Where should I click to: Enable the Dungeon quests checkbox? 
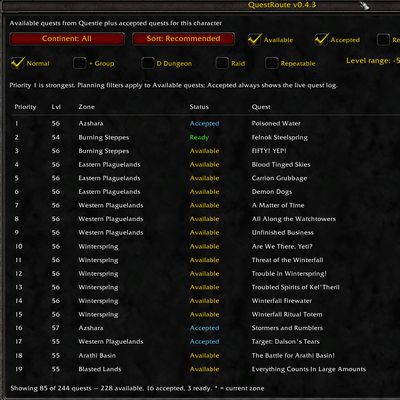[x=147, y=63]
